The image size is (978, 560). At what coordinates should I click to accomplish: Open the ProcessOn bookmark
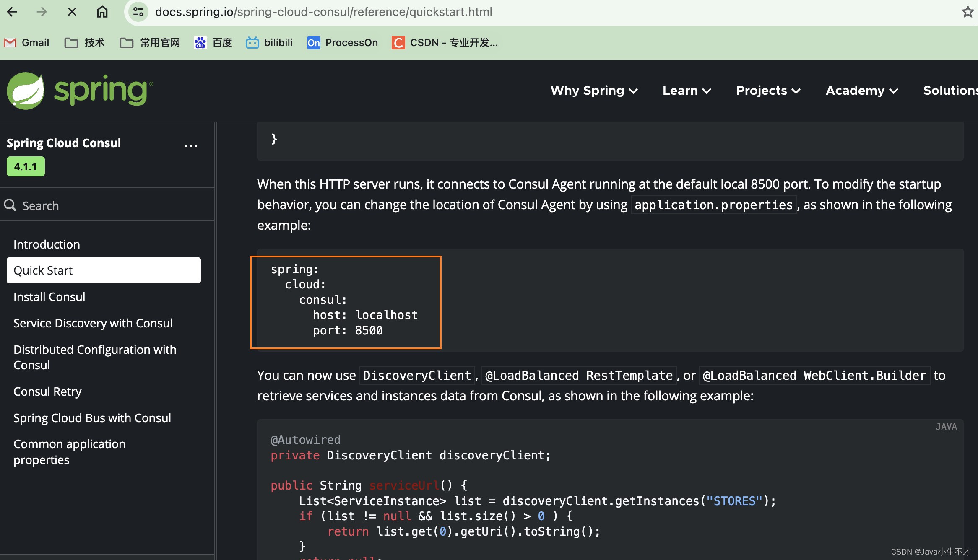(342, 43)
